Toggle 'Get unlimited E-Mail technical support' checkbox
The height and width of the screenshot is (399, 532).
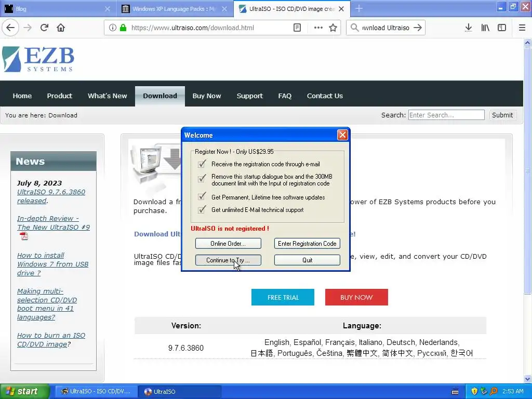point(202,210)
